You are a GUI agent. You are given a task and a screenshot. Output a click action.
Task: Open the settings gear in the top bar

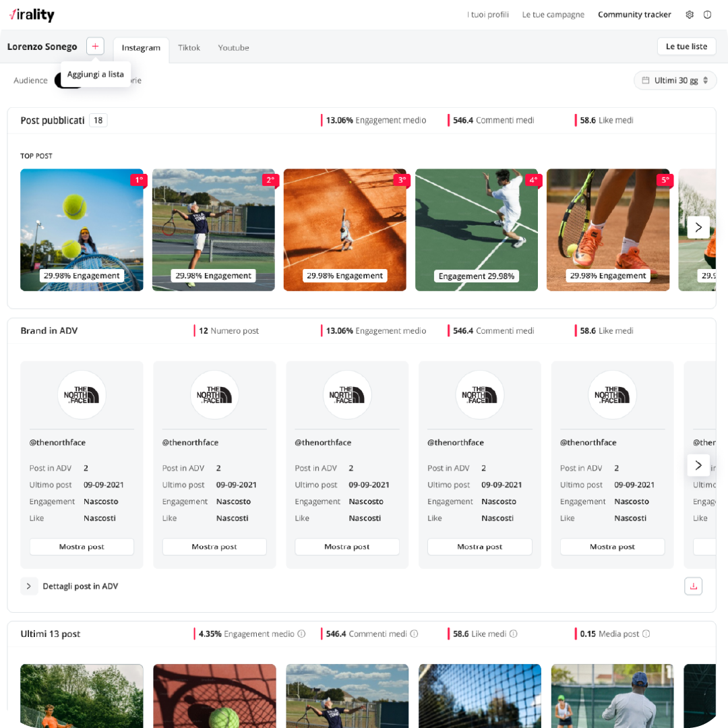689,14
